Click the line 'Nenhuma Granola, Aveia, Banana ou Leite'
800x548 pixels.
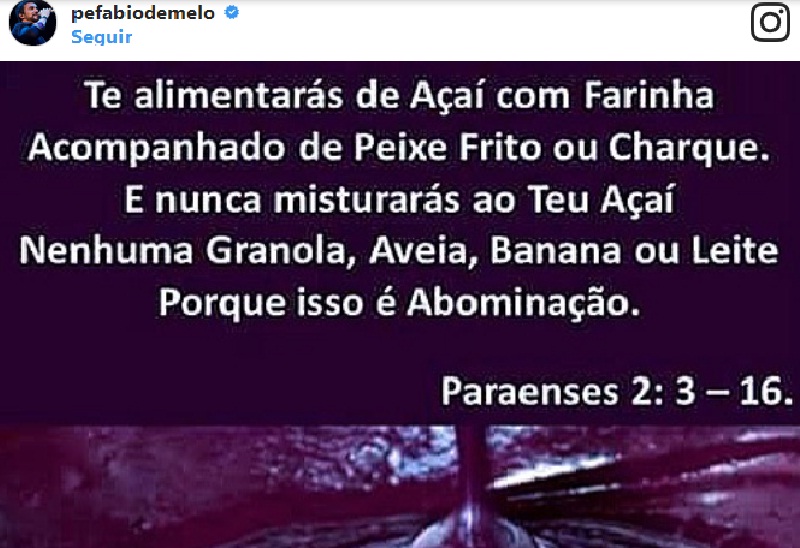(399, 251)
